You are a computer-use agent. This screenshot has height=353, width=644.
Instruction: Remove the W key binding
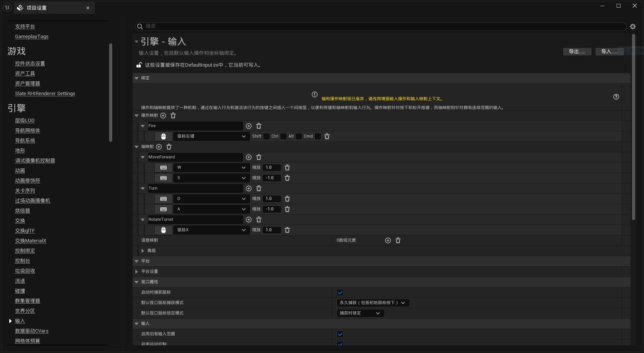click(287, 168)
